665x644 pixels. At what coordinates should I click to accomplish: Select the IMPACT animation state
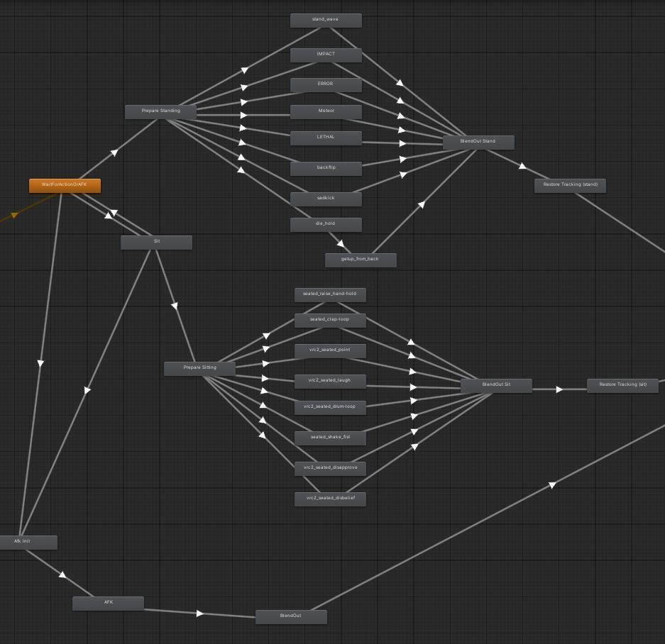point(326,54)
